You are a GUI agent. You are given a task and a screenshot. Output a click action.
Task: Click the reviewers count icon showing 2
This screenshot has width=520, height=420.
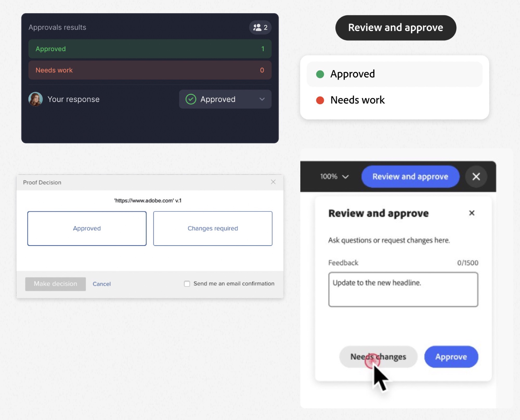click(x=260, y=27)
